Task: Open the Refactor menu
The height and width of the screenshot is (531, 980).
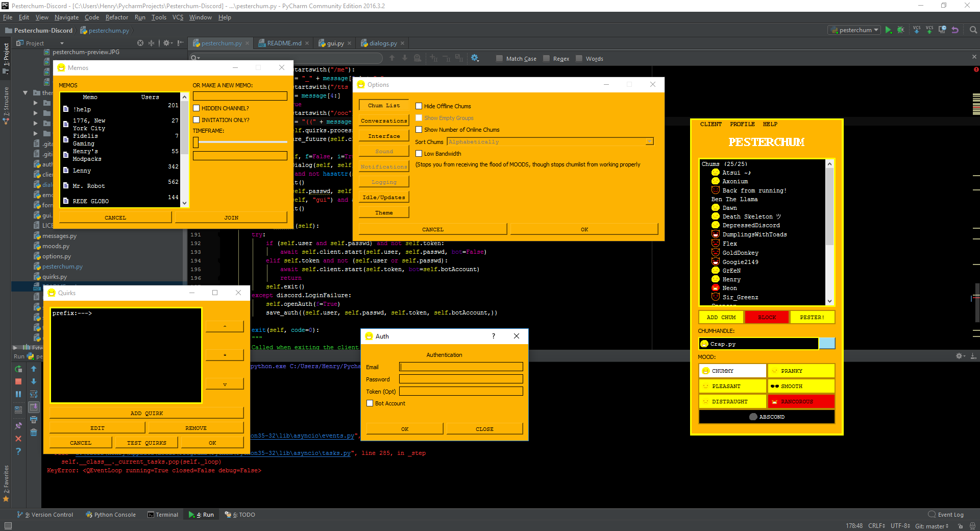Action: 116,17
